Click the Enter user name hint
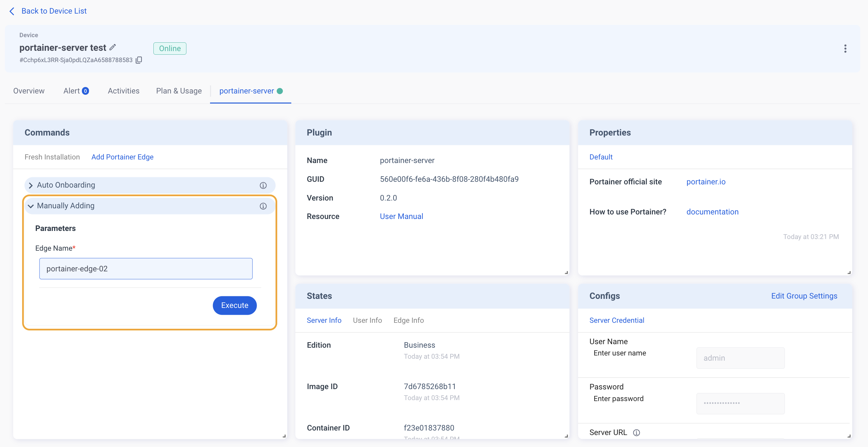This screenshot has height=447, width=868. [619, 353]
